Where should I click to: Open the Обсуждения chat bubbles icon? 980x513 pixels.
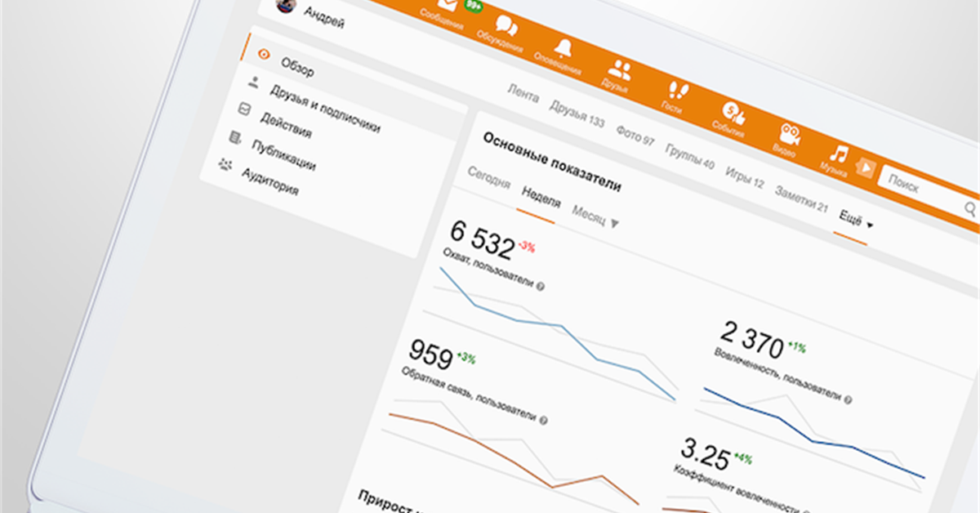(507, 26)
